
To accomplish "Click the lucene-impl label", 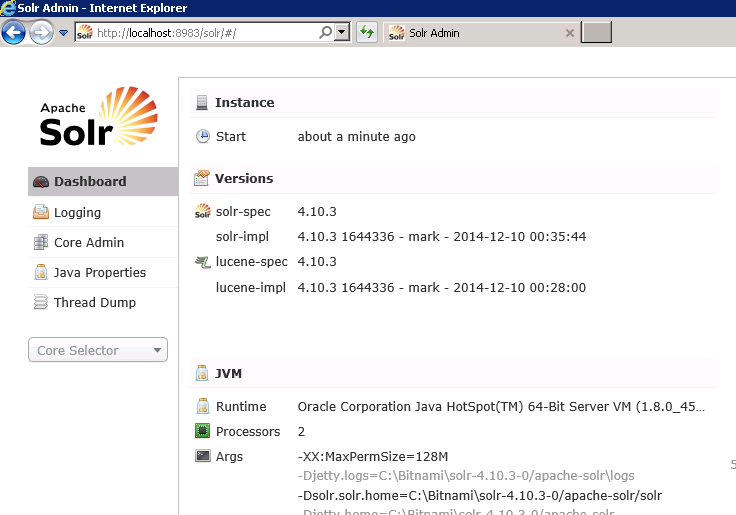I will tap(251, 287).
